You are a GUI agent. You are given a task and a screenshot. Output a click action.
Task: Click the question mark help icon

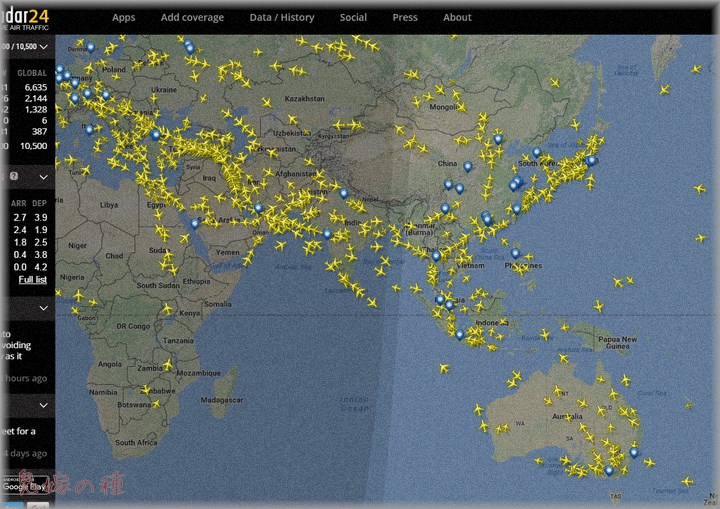[13, 176]
